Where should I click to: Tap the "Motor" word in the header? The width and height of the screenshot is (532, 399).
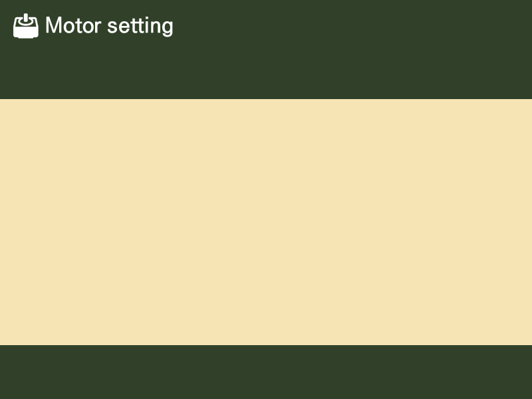[73, 26]
